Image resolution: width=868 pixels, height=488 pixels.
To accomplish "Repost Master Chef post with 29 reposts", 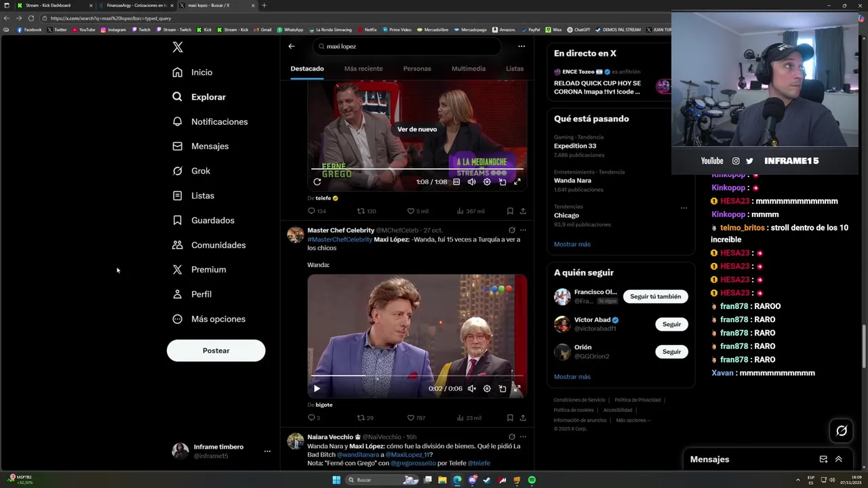I will click(365, 418).
